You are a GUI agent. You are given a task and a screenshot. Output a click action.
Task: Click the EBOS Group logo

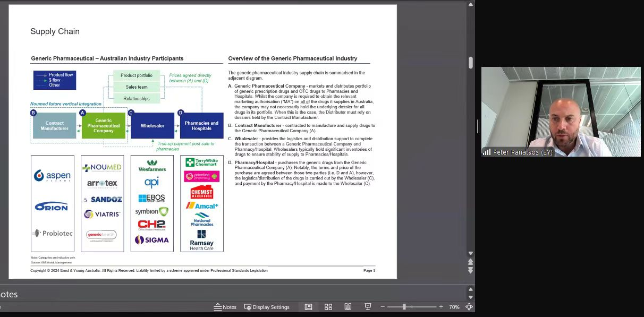[x=152, y=198]
